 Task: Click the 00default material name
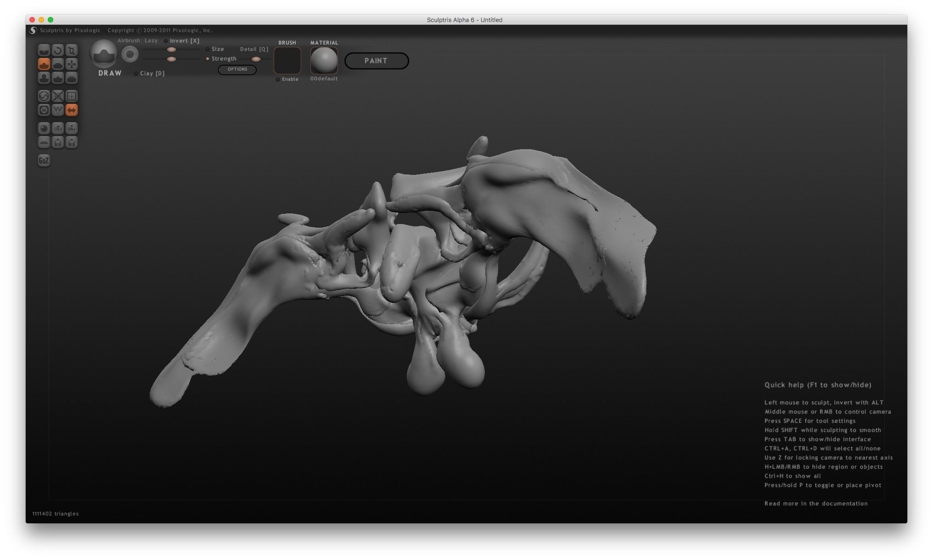pos(324,78)
